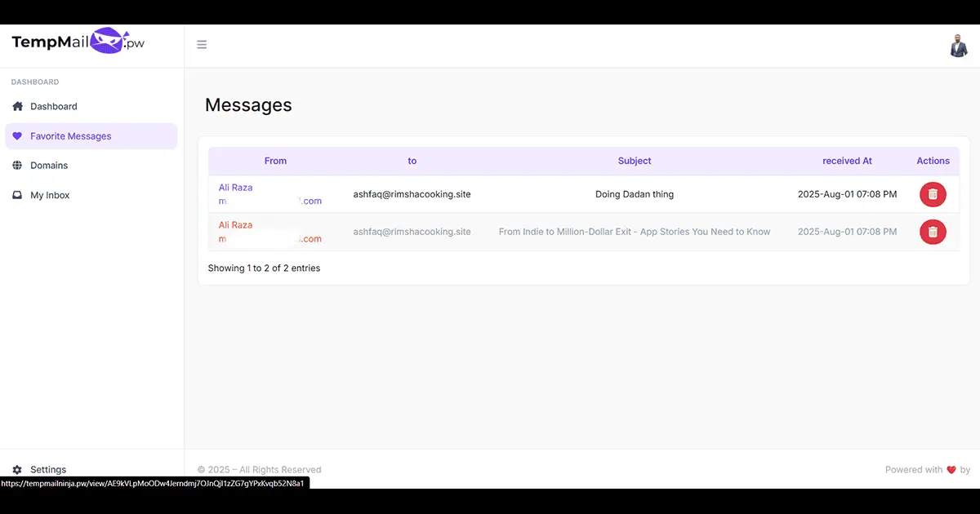Open the first Ali Raza sender link
The width and height of the screenshot is (980, 514).
pos(235,188)
